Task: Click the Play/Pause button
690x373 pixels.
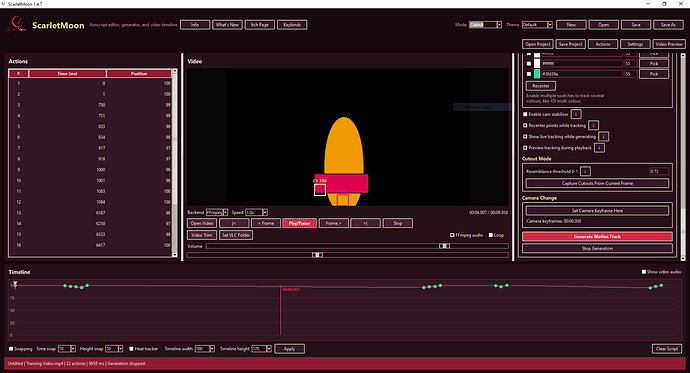Action: click(299, 223)
